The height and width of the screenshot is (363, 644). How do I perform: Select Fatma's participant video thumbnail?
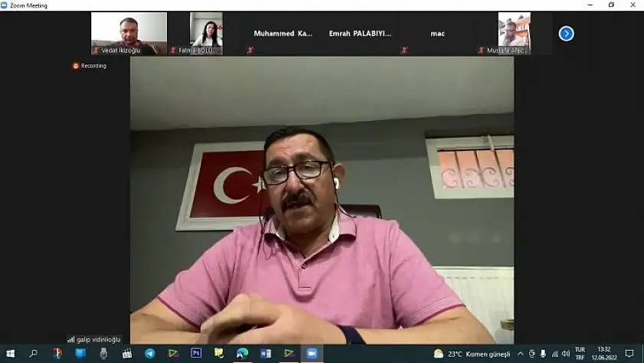(x=206, y=33)
